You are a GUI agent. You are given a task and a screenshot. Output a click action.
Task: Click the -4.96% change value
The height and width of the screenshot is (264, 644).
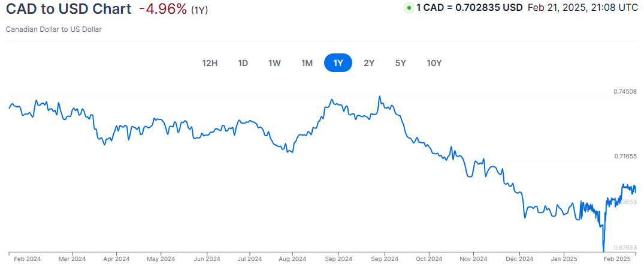pyautogui.click(x=162, y=10)
